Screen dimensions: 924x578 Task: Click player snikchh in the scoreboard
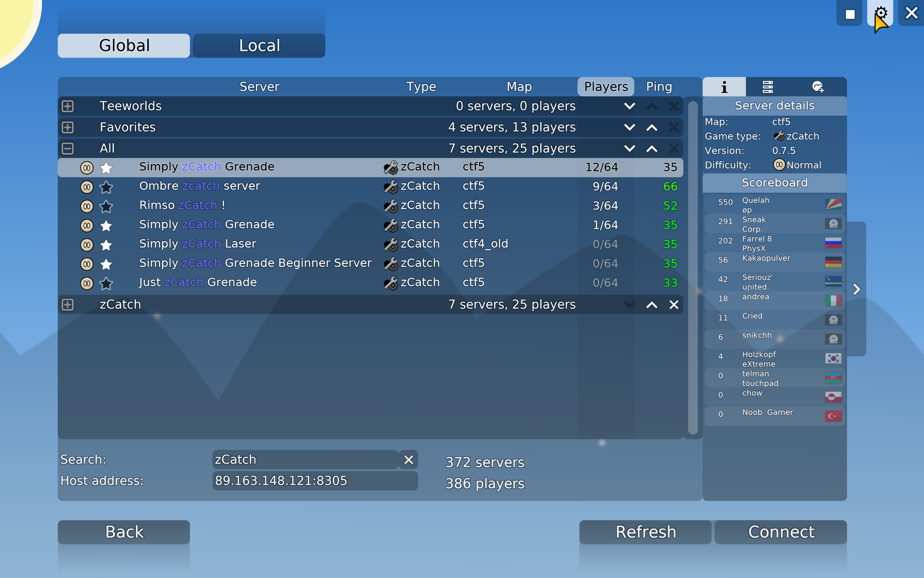[x=774, y=339]
